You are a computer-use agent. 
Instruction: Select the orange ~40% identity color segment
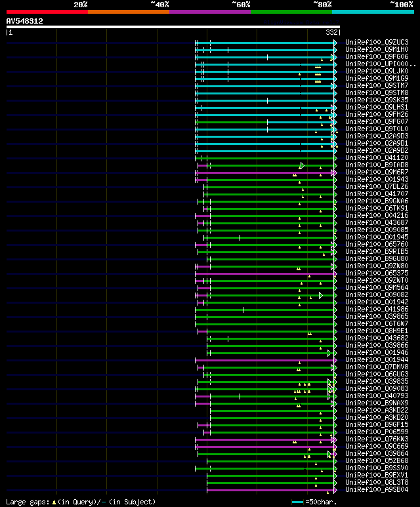click(129, 12)
